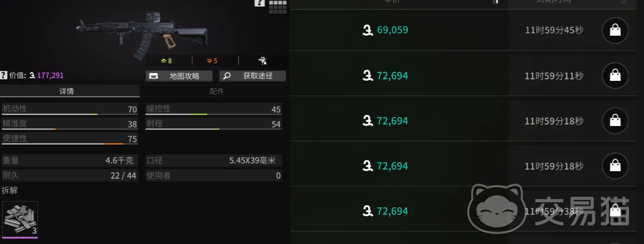Select the green up-arrows indicator showing 8
Image resolution: width=644 pixels, height=244 pixels.
click(166, 61)
